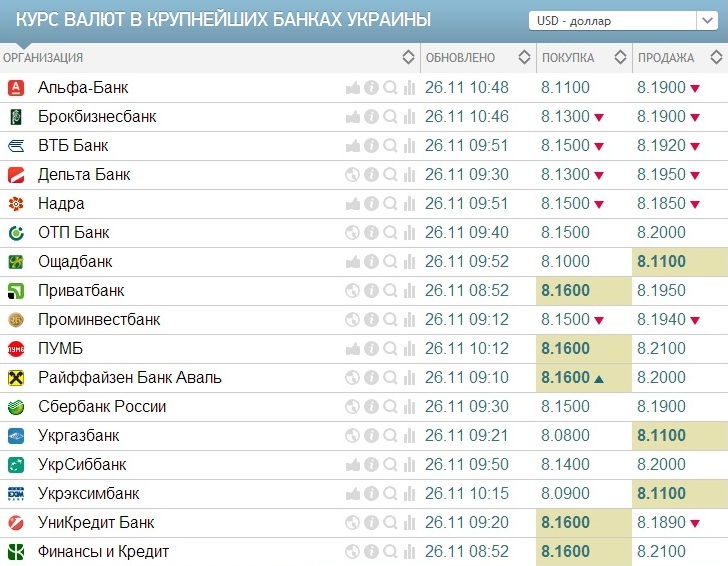Click globe icon for Райффайзен Банк Аваль
The width and height of the screenshot is (728, 566).
pos(353,377)
